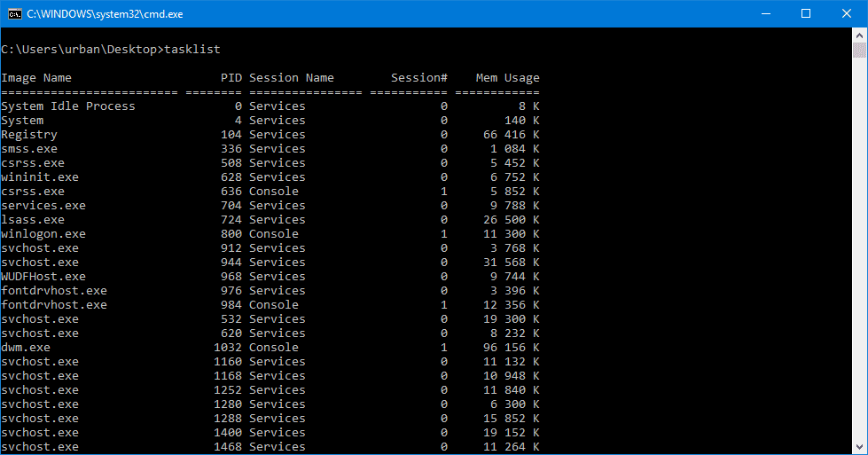This screenshot has height=455, width=868.
Task: Click the 'winlogon.exe' process name
Action: pos(43,234)
